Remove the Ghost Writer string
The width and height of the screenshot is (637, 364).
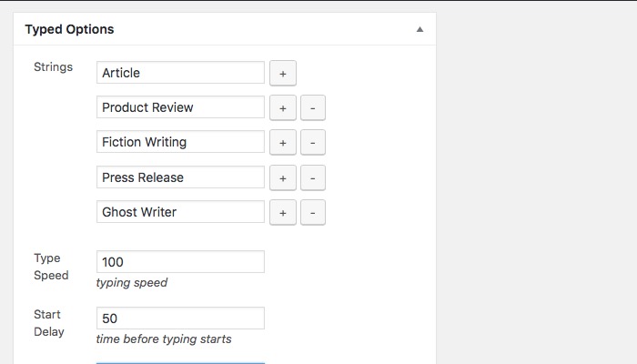(x=312, y=213)
